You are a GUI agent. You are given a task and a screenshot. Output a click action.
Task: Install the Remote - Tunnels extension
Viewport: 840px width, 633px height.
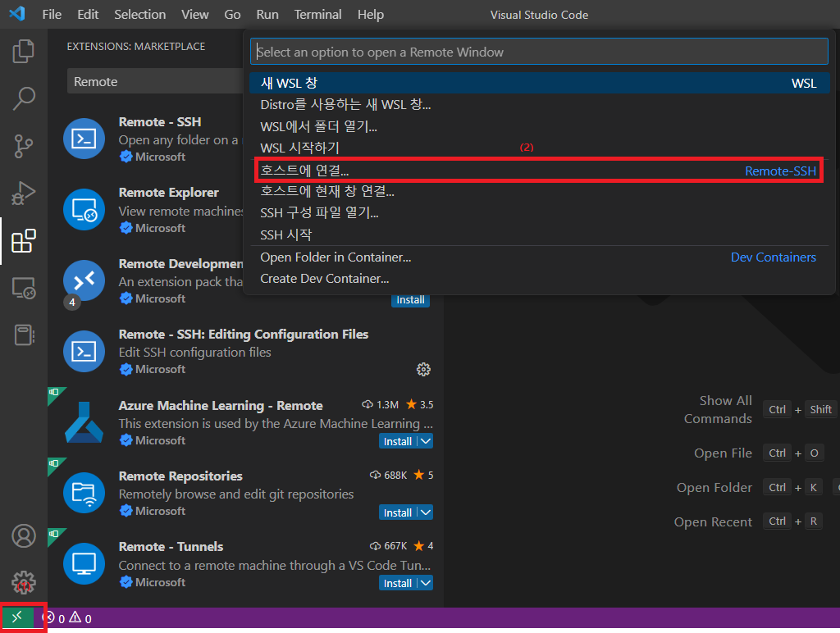(x=398, y=583)
